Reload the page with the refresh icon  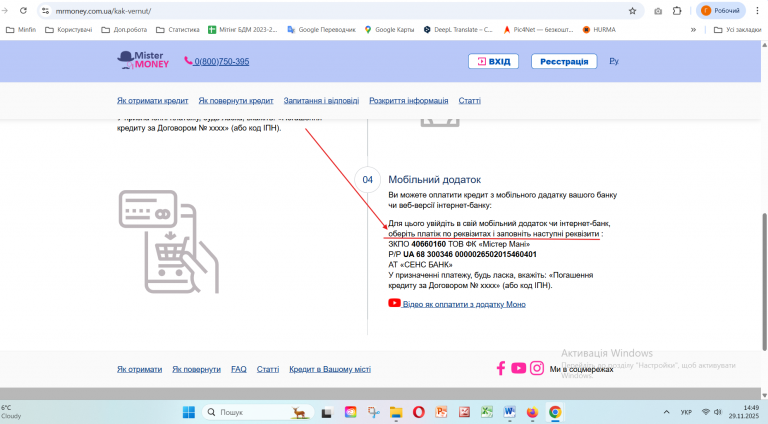(x=23, y=11)
